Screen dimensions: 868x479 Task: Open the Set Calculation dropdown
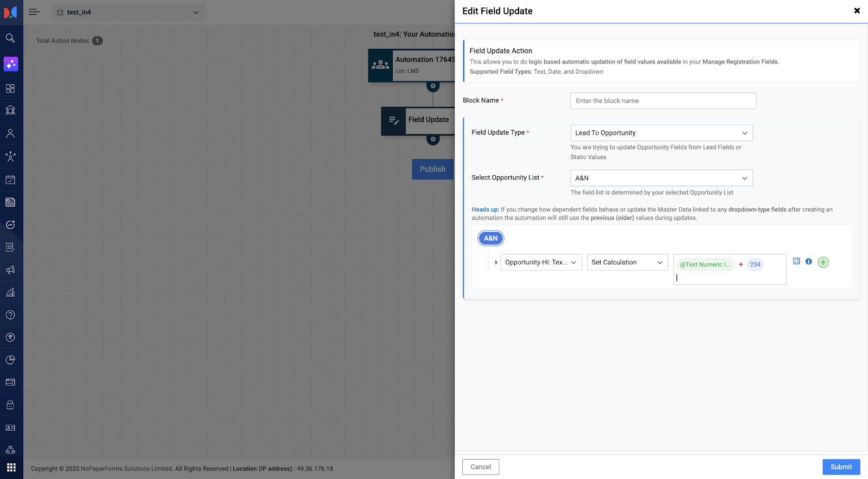tap(627, 263)
